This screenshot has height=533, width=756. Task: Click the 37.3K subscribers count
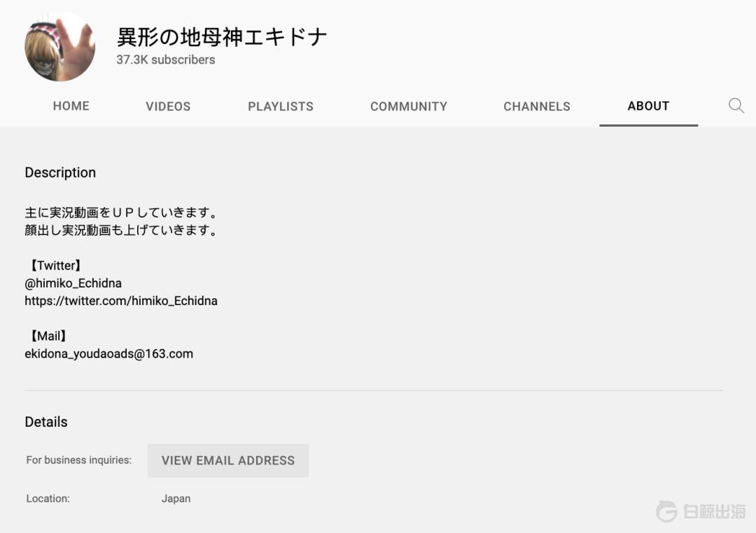coord(166,60)
